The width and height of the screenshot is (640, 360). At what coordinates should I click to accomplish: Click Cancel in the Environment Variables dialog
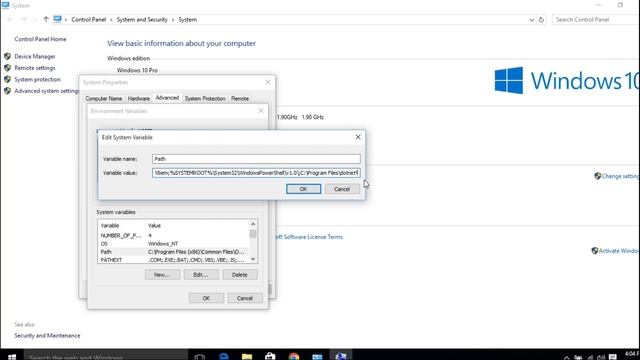245,298
